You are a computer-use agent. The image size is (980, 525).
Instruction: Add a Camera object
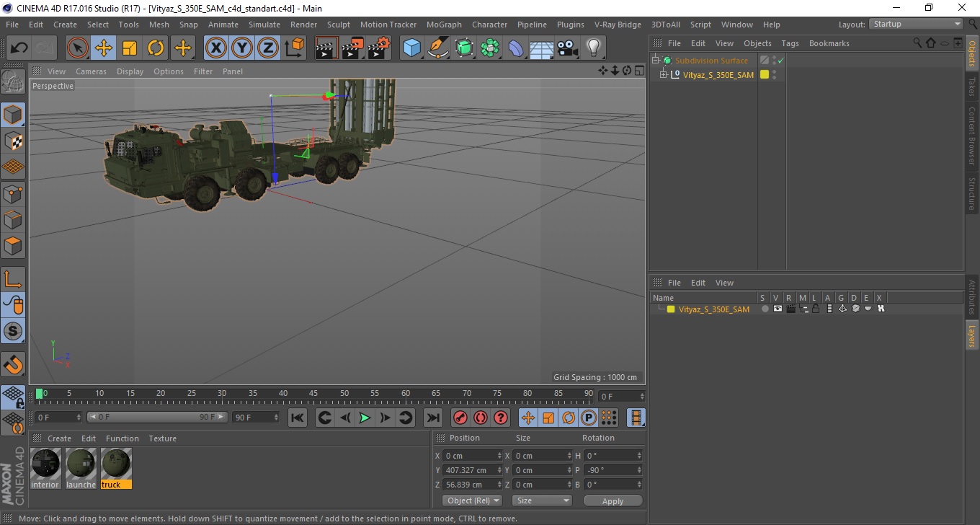tap(568, 48)
